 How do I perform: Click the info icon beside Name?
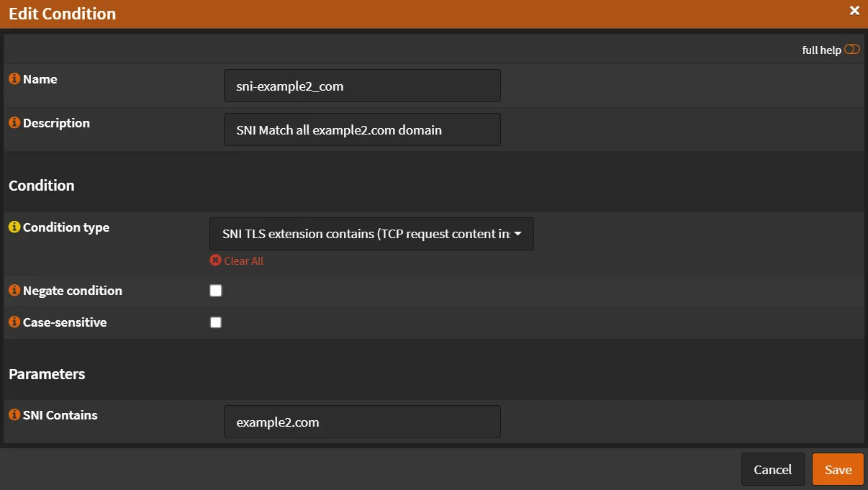pyautogui.click(x=14, y=79)
